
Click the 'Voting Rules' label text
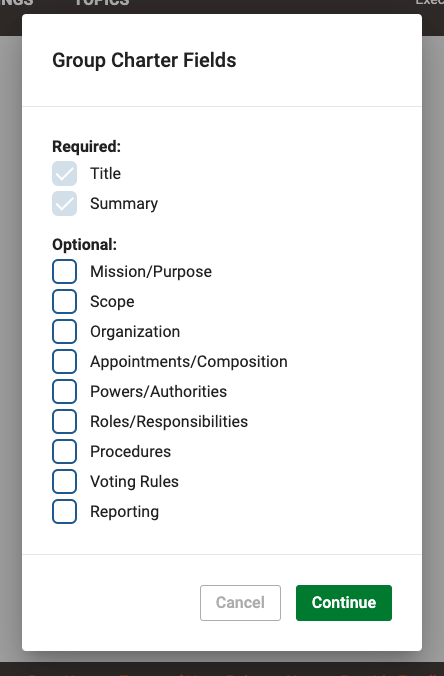click(x=134, y=482)
